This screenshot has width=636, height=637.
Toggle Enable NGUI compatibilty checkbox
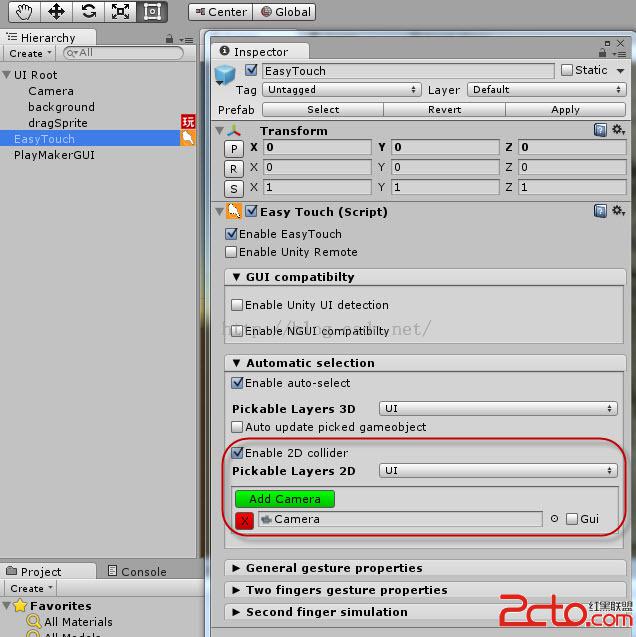(x=237, y=331)
